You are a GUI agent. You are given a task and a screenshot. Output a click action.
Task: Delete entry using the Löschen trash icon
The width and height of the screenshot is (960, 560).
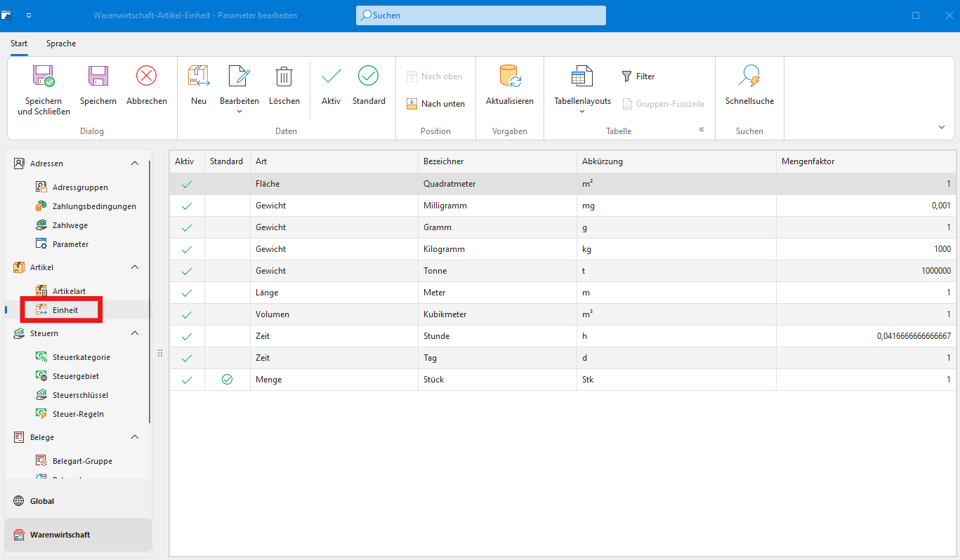pos(284,76)
